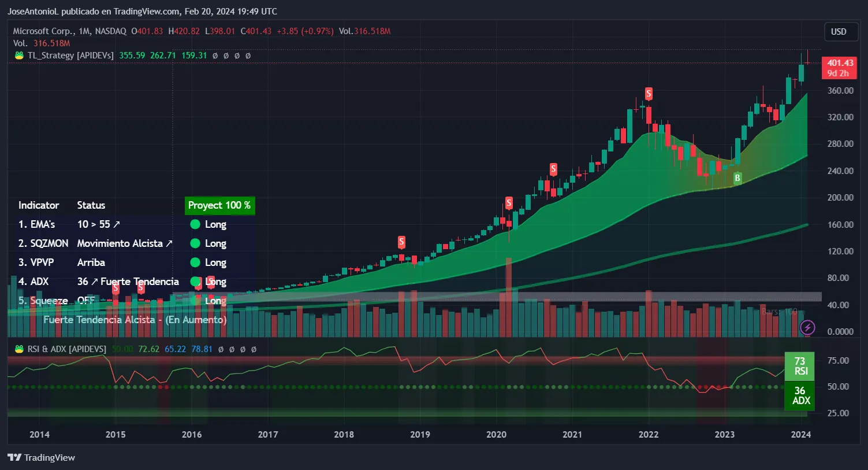Click the Vol. 316.518M volume legend
Viewport: 868px width, 470px height.
point(42,43)
